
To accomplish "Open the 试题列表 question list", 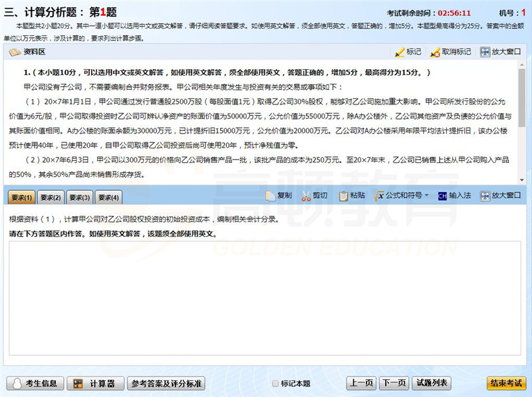I will click(x=432, y=384).
